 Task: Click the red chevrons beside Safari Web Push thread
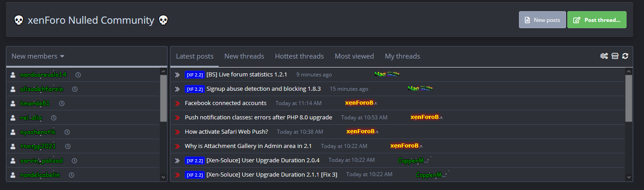click(x=177, y=132)
